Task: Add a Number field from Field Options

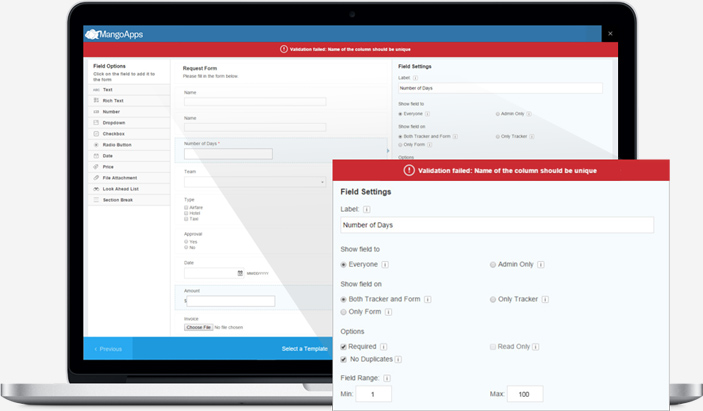Action: click(x=129, y=112)
